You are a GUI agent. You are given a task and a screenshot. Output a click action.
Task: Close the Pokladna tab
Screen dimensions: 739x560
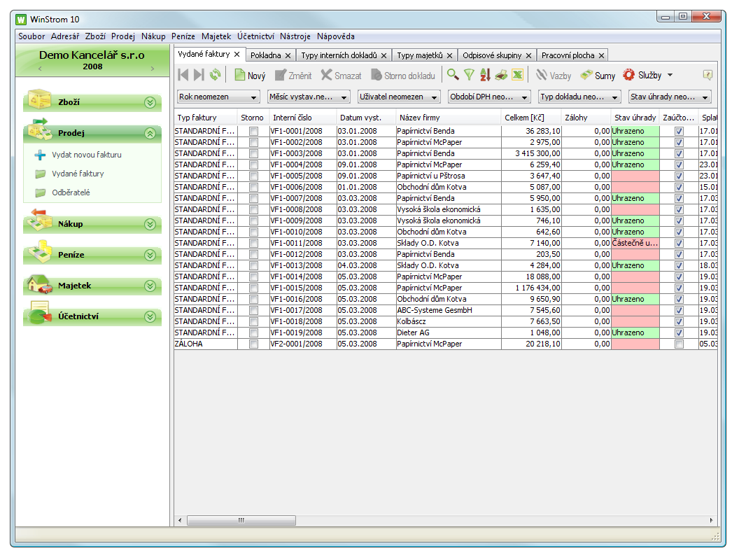[x=288, y=55]
